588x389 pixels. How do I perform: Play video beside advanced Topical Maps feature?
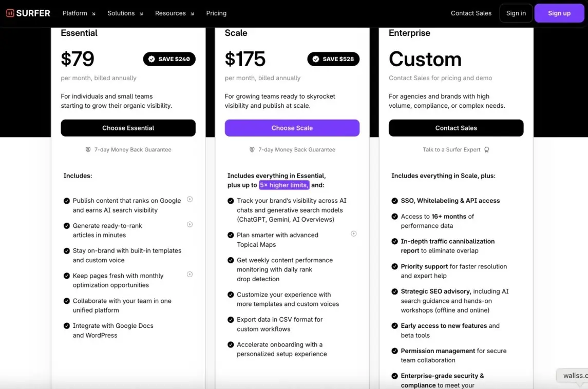pyautogui.click(x=354, y=234)
